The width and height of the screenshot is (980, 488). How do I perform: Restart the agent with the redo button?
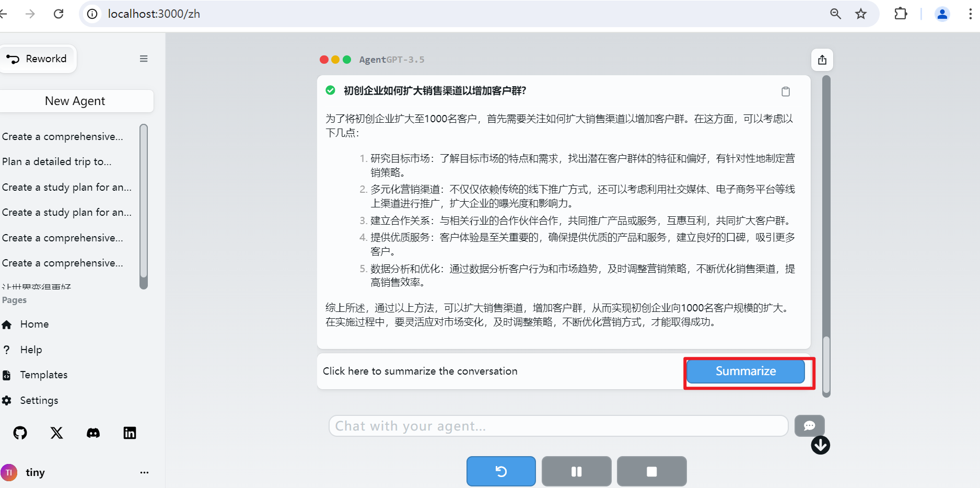point(501,471)
